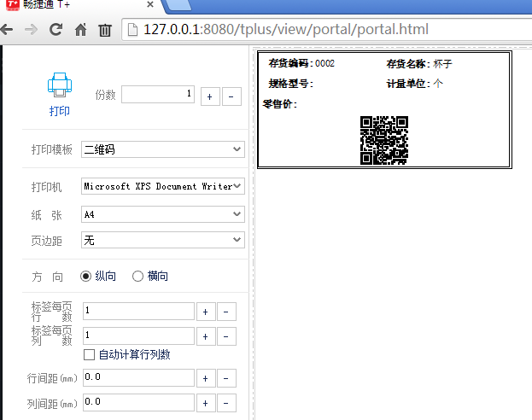The width and height of the screenshot is (532, 420).
Task: Select 横向 landscape orientation
Action: coord(137,276)
